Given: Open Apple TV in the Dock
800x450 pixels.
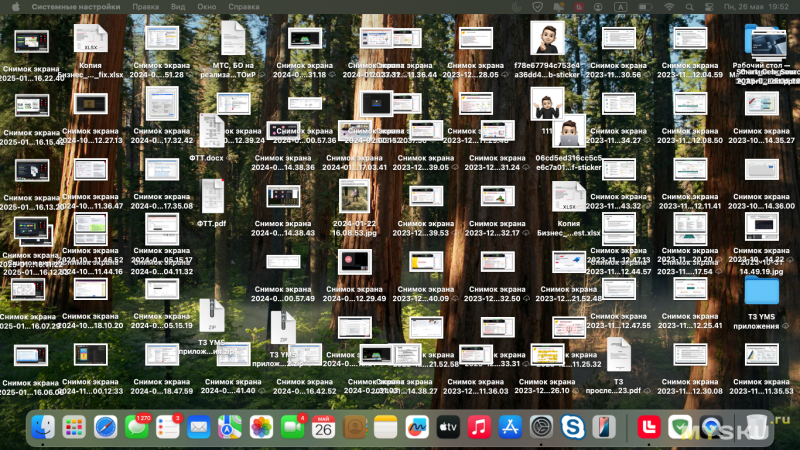Looking at the screenshot, I should (x=448, y=427).
